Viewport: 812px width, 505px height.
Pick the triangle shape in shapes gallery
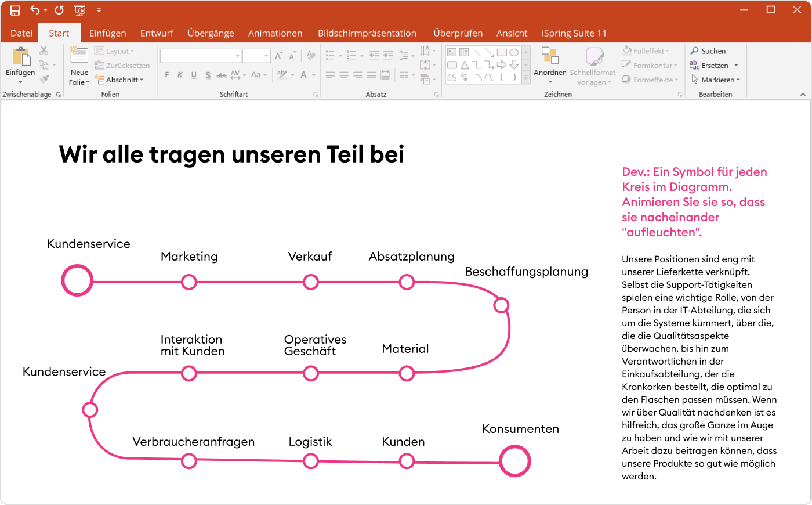pos(465,65)
